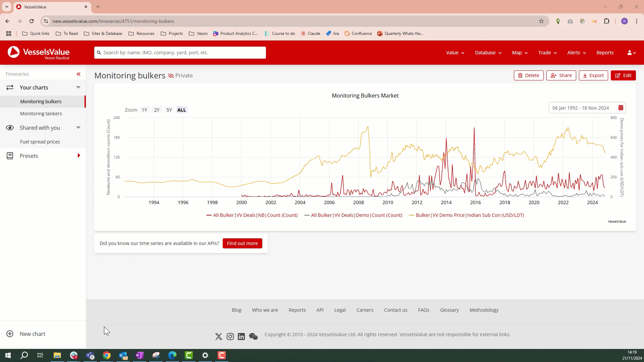
Task: Toggle the All Bulker VV Deals NB Count series
Action: (252, 215)
